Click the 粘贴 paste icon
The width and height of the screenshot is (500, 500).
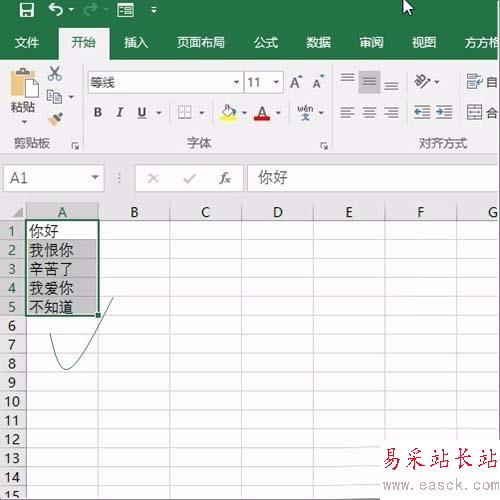coord(24,83)
